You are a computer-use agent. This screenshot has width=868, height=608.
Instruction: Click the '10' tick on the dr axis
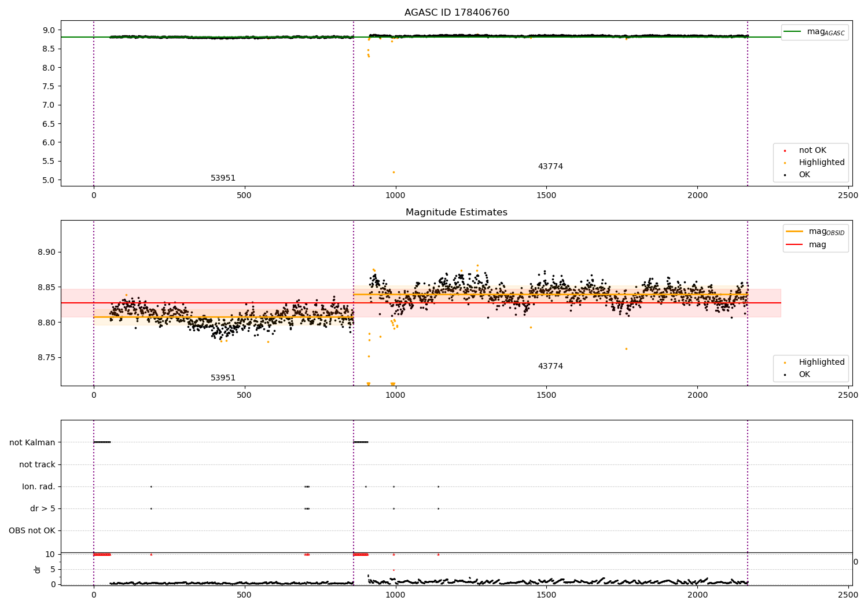[50, 555]
